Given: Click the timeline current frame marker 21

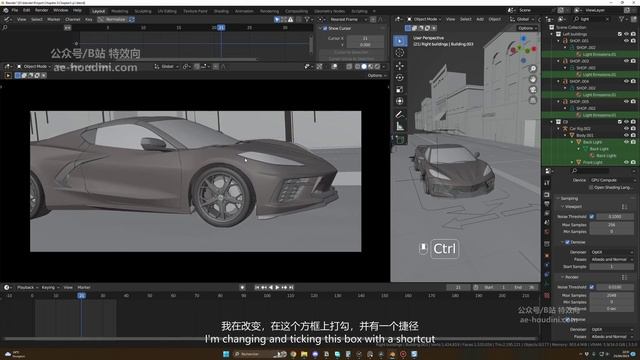Looking at the screenshot, I should (82, 296).
